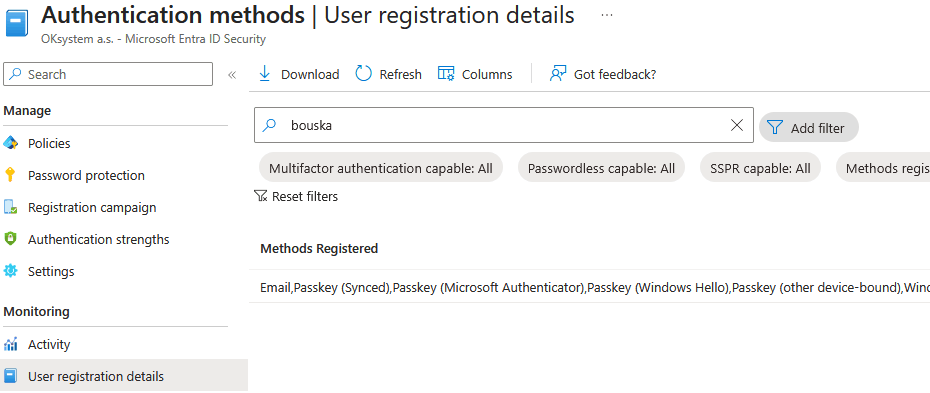This screenshot has height=393, width=930.
Task: Open the Got feedback? link
Action: [615, 75]
